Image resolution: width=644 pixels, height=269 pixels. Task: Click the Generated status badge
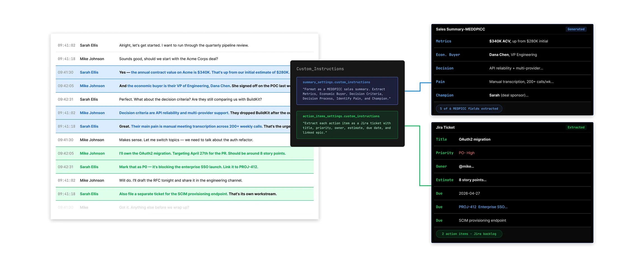pyautogui.click(x=576, y=29)
